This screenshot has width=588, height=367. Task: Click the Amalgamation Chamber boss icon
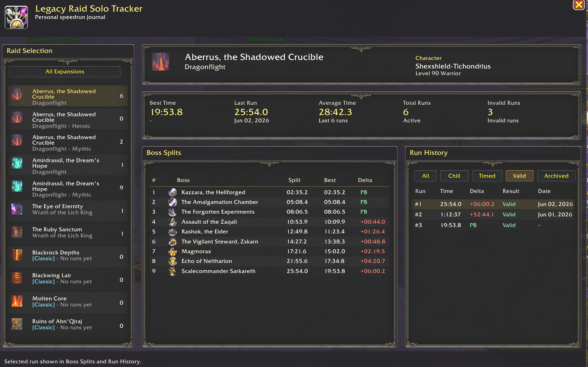172,202
